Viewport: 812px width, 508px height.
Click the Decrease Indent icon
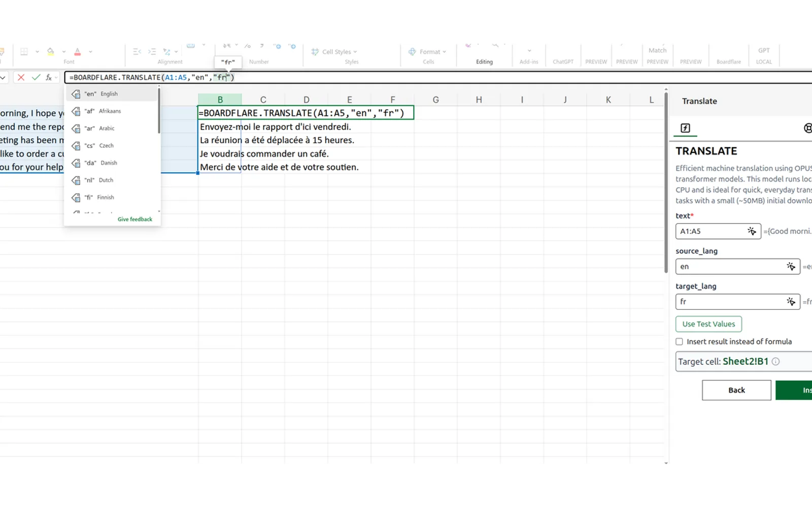point(137,51)
